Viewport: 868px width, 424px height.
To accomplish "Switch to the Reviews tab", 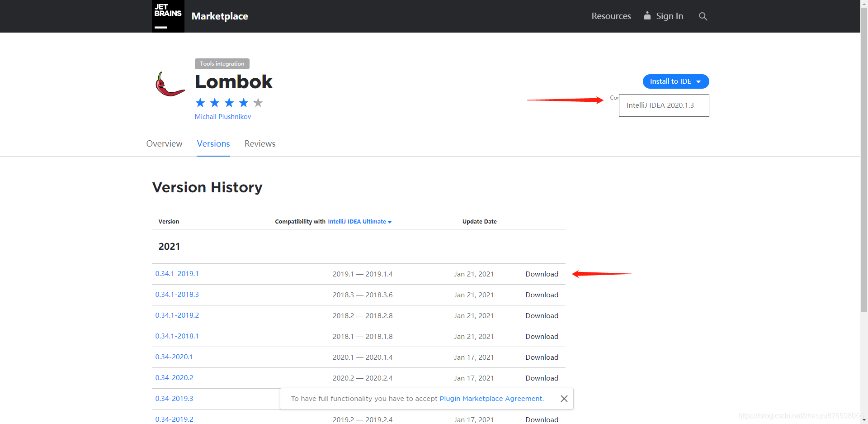I will pos(260,144).
